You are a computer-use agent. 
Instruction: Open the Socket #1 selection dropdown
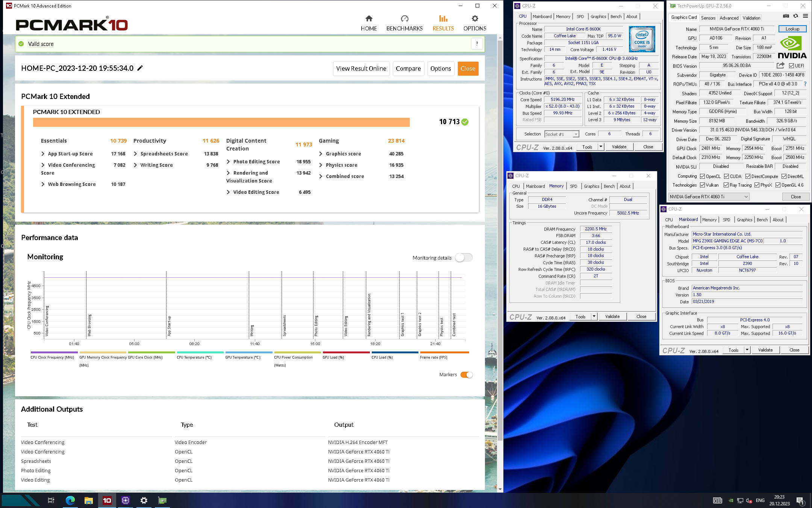tap(562, 134)
